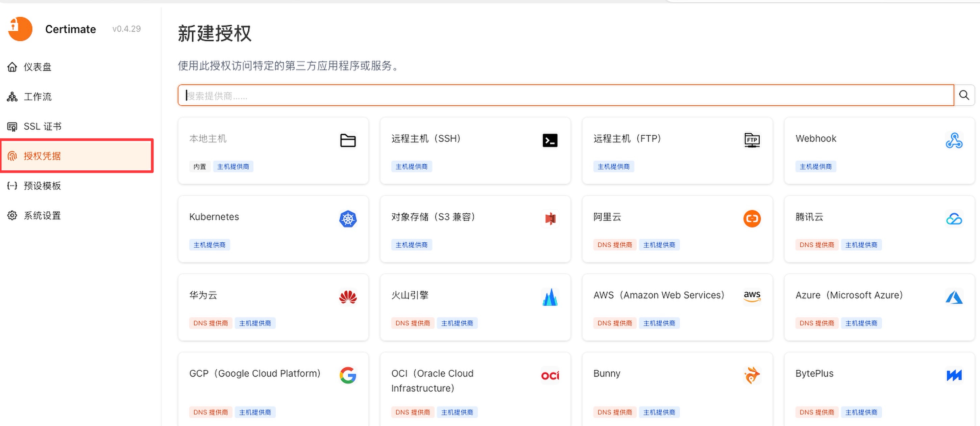Click the dashboard home icon
Image resolution: width=980 pixels, height=426 pixels.
point(12,67)
